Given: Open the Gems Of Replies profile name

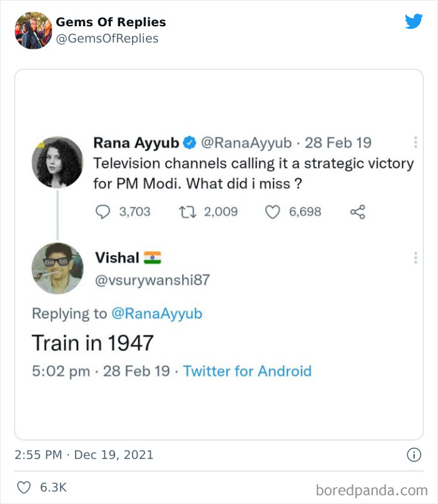Looking at the screenshot, I should coord(111,22).
